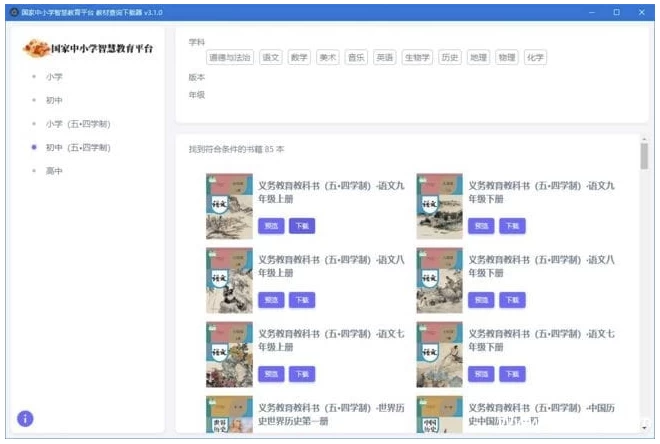Switch to 小学（五•四学制）category
Screen dimensions: 660x444
coord(77,124)
